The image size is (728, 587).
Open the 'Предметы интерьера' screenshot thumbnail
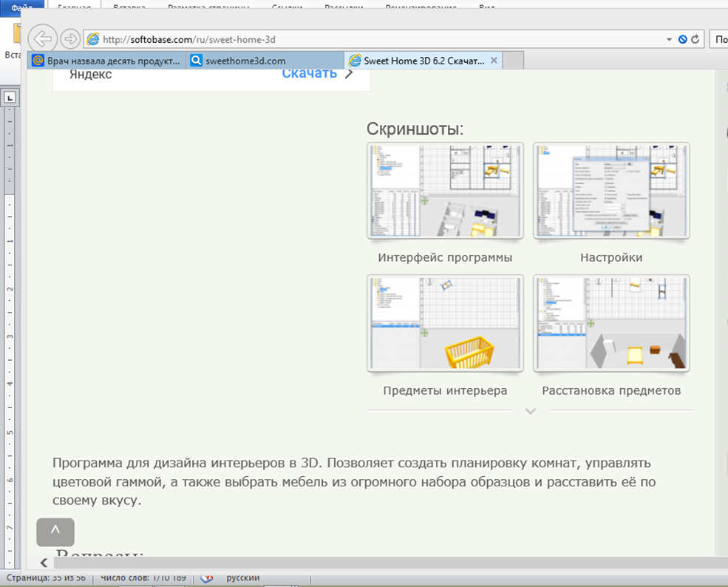click(x=445, y=323)
